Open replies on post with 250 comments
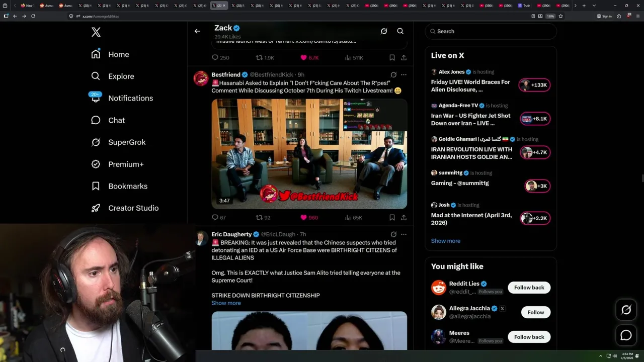The height and width of the screenshot is (362, 644). pyautogui.click(x=220, y=58)
